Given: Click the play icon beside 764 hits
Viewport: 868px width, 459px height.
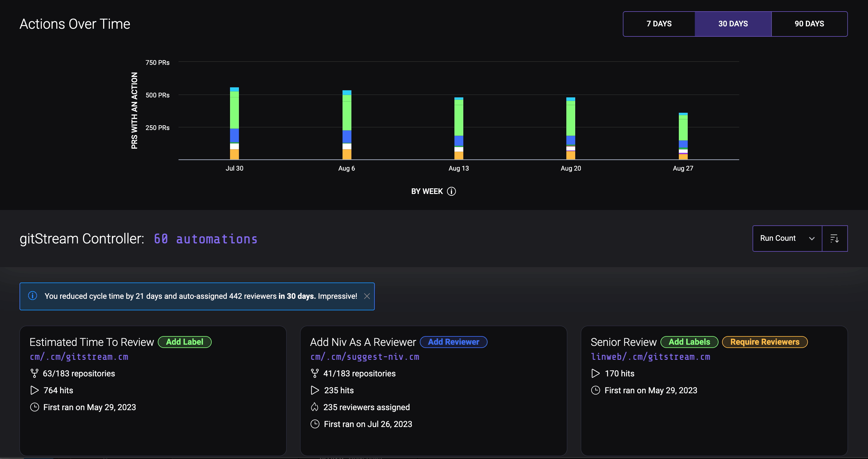Looking at the screenshot, I should click(34, 390).
